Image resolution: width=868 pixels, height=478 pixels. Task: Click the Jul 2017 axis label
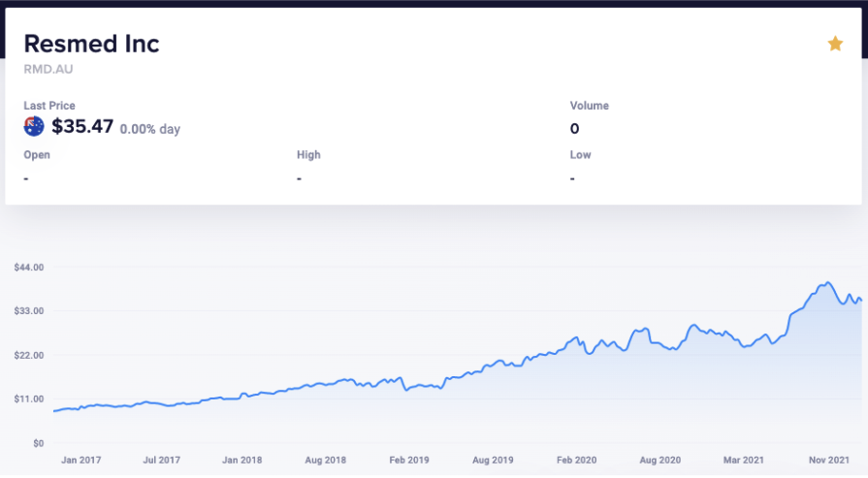[x=161, y=460]
